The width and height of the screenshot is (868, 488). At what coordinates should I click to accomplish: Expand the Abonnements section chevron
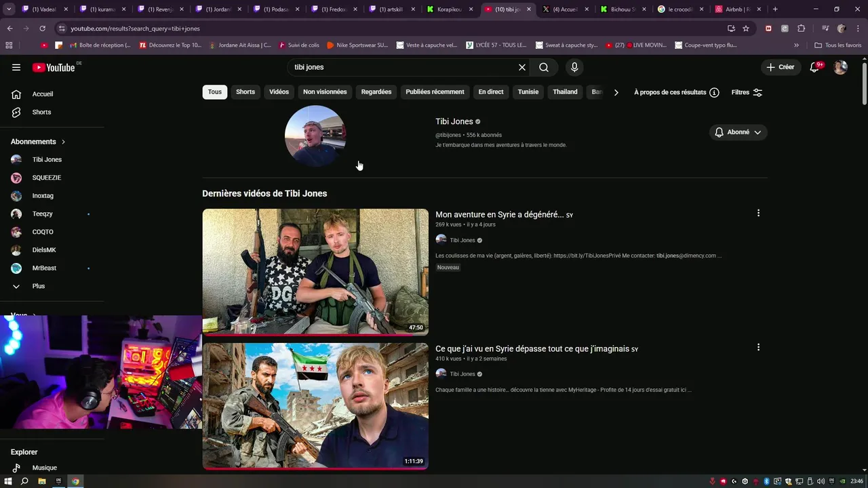pyautogui.click(x=63, y=142)
